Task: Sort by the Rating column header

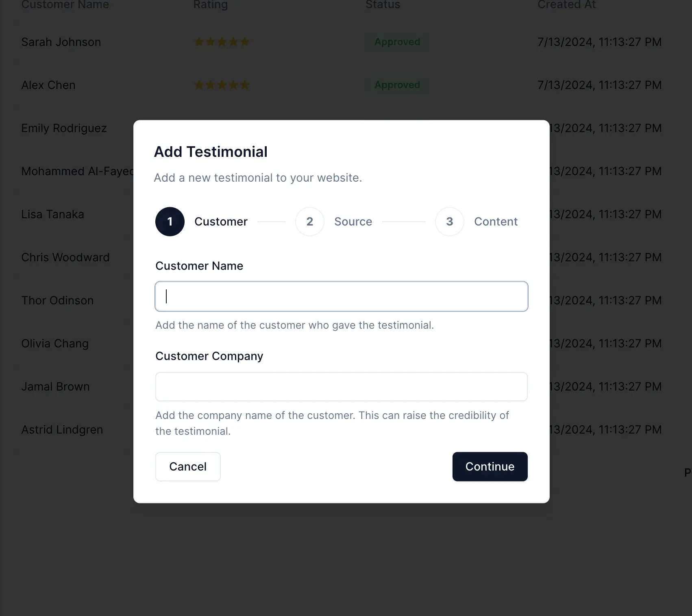Action: (211, 5)
